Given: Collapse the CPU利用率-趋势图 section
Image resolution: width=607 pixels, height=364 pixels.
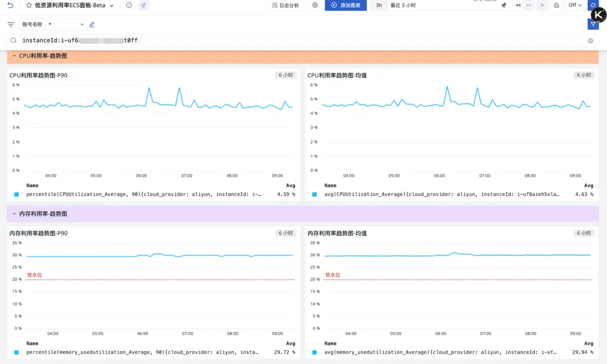Looking at the screenshot, I should 14,56.
